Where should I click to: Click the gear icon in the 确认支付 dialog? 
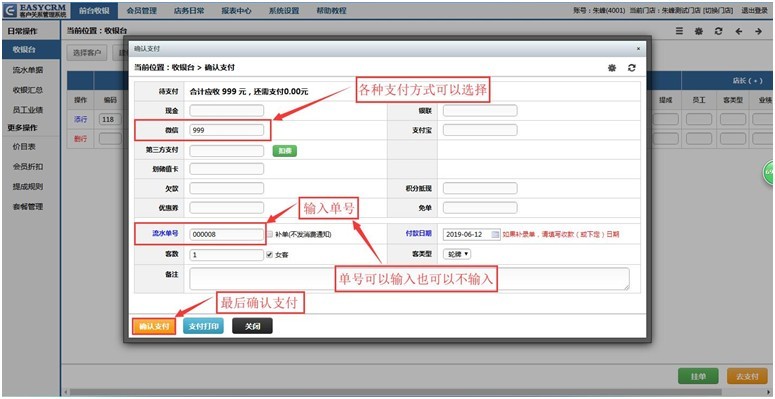[612, 68]
